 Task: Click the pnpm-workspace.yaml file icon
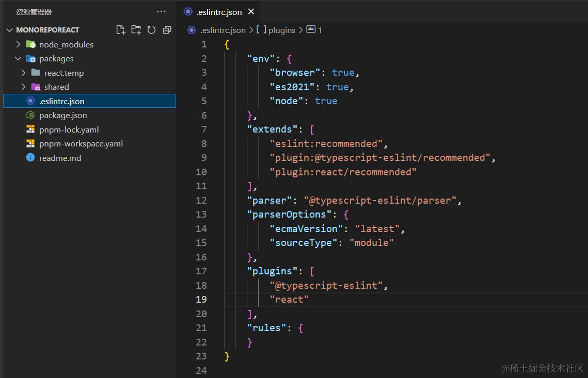click(30, 143)
